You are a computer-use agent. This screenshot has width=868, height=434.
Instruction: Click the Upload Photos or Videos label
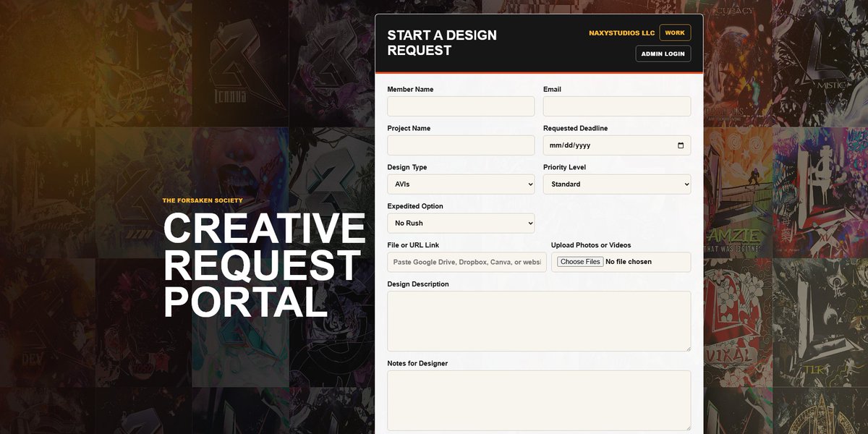pos(590,245)
